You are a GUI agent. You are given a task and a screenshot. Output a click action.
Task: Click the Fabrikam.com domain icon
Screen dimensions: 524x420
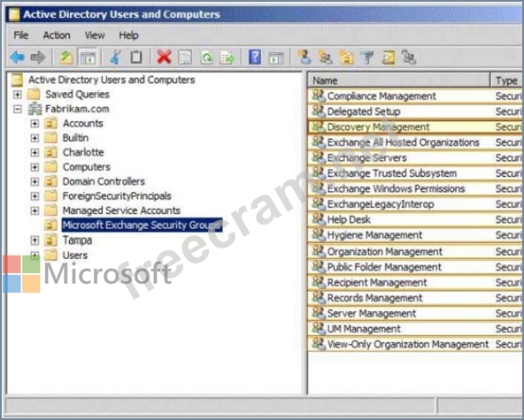click(x=35, y=109)
